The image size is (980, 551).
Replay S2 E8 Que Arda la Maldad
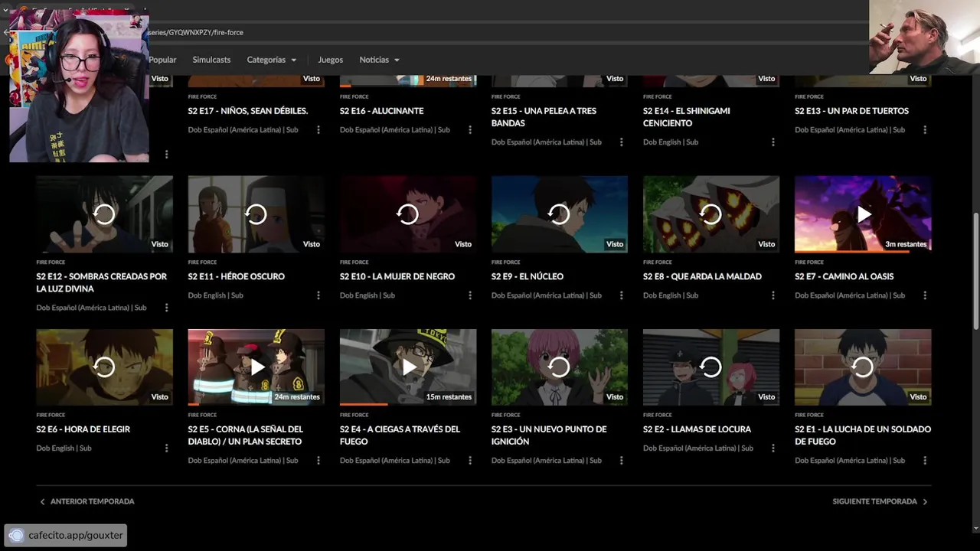(x=711, y=214)
